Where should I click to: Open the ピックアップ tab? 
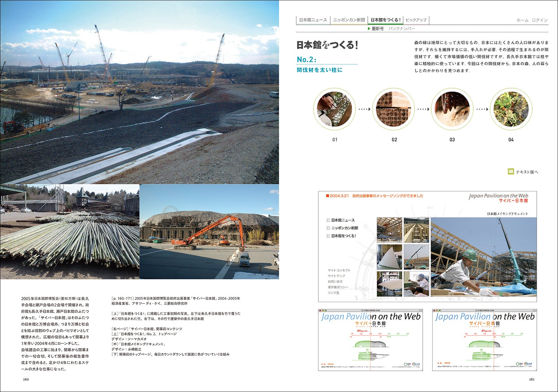coord(416,20)
